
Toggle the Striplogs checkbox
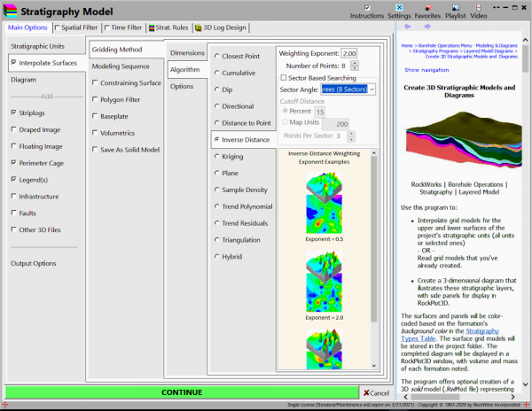pyautogui.click(x=13, y=112)
